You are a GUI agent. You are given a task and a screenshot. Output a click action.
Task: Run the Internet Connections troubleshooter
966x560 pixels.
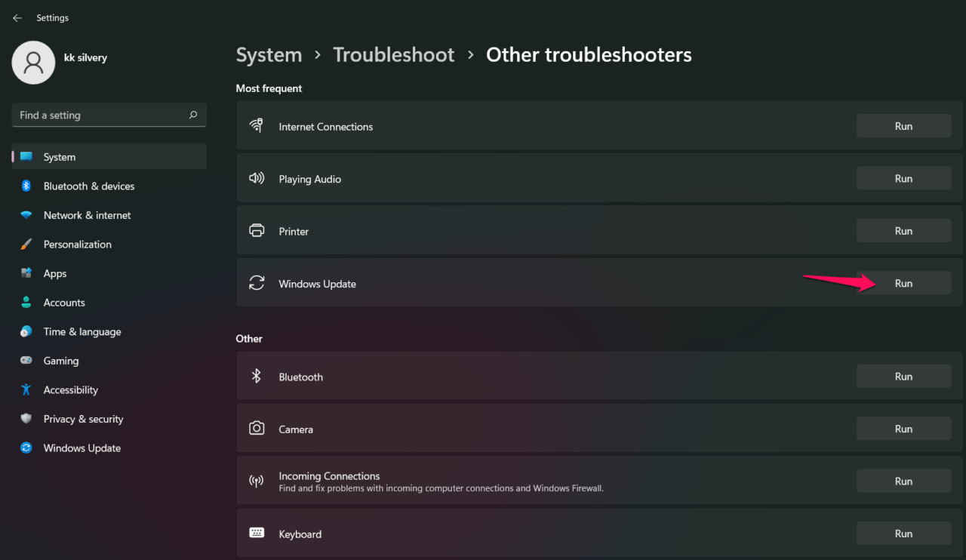click(903, 127)
